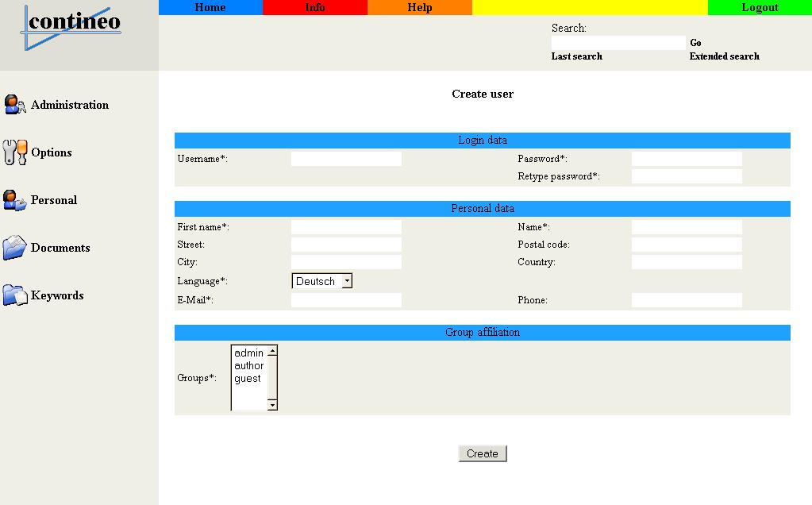
Task: Click the E-Mail input field
Action: [x=345, y=299]
